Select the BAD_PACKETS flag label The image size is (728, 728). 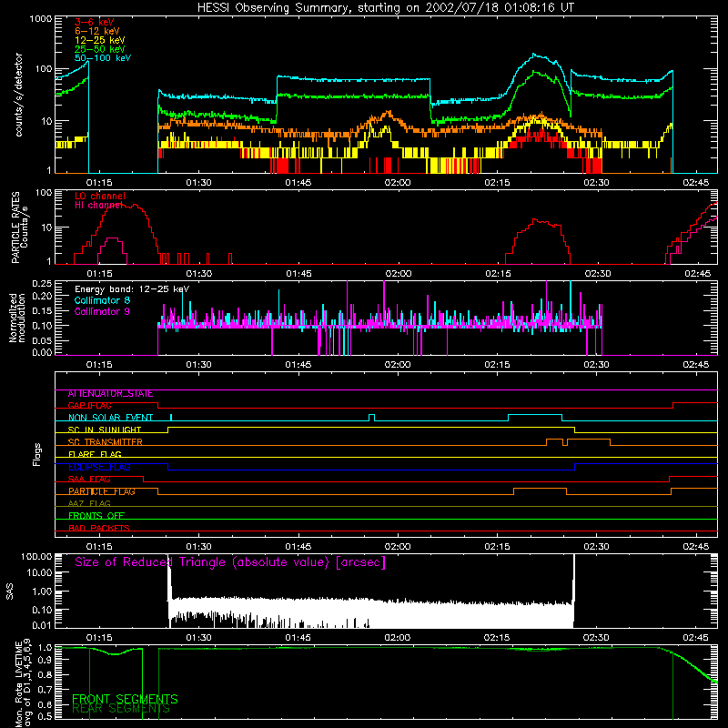pyautogui.click(x=99, y=528)
